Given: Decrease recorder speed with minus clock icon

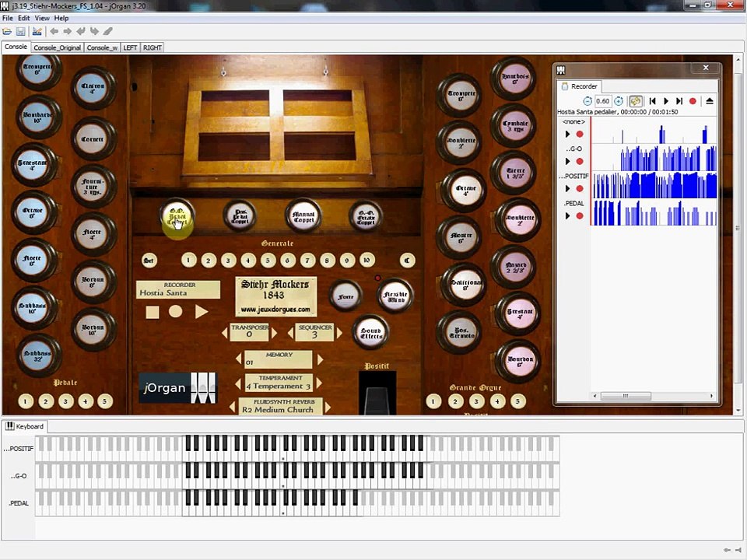Looking at the screenshot, I should (x=587, y=101).
